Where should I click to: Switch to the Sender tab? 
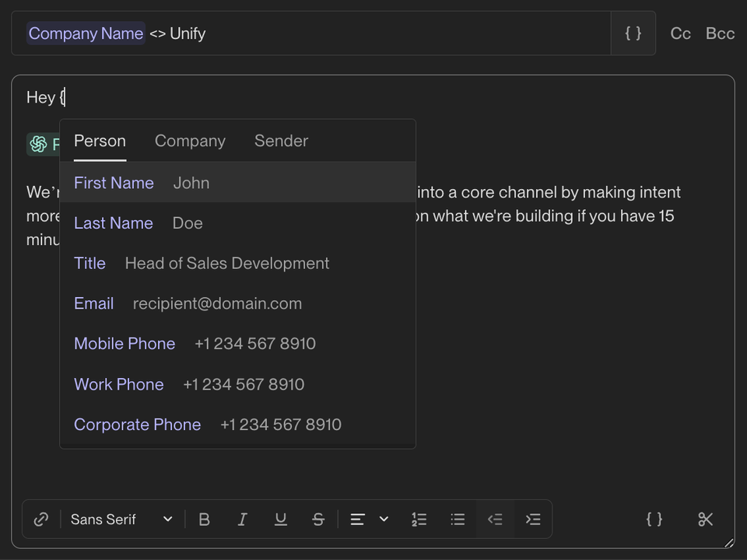click(282, 141)
